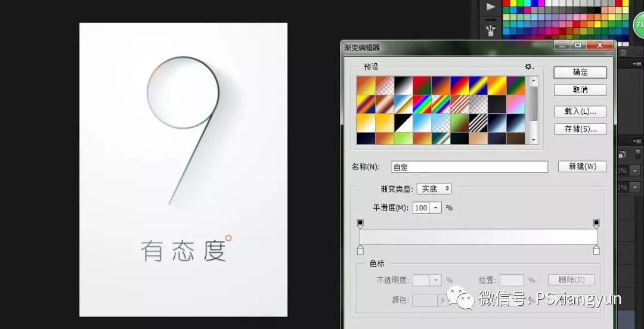The height and width of the screenshot is (329, 644).
Task: Choose the full rainbow spectrum preset
Action: [422, 104]
